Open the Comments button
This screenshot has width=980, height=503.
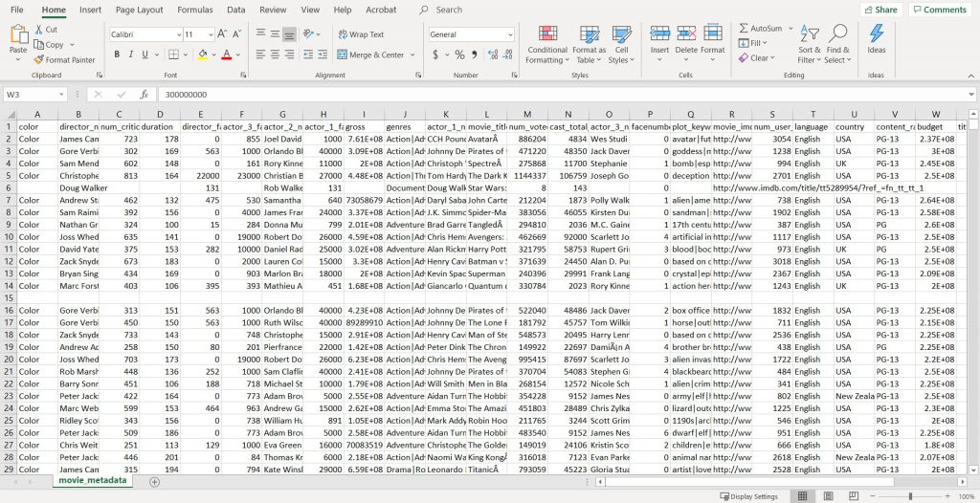941,10
